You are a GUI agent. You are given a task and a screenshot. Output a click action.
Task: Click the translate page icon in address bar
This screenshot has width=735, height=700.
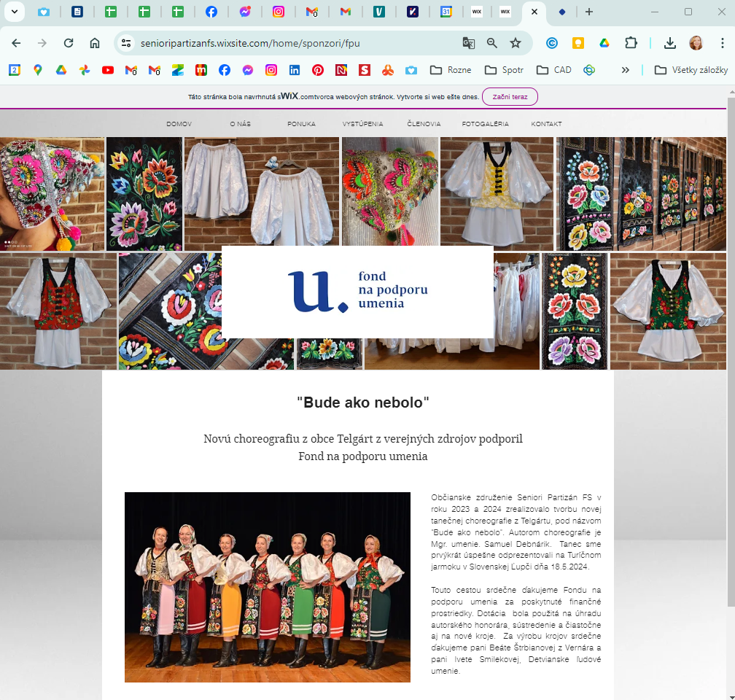click(x=469, y=43)
